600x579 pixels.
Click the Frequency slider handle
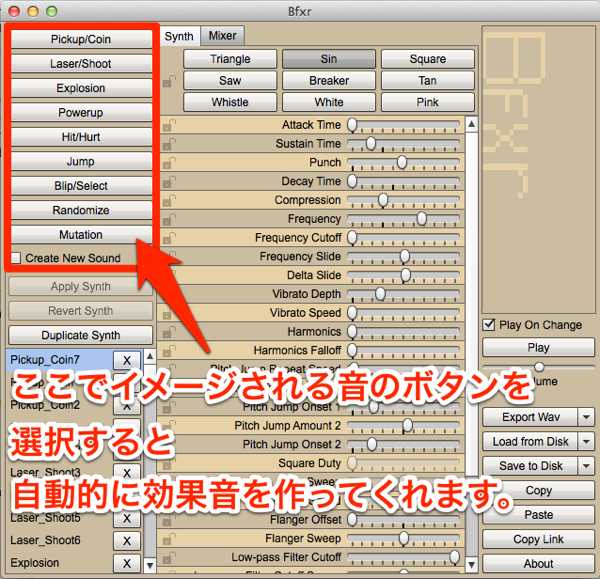coord(422,219)
